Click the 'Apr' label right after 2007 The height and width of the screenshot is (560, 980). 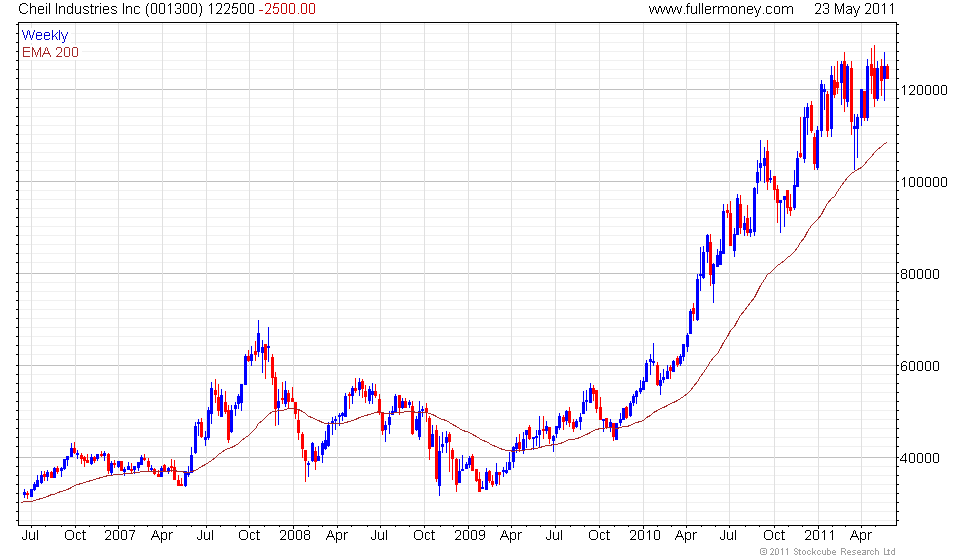pyautogui.click(x=162, y=536)
